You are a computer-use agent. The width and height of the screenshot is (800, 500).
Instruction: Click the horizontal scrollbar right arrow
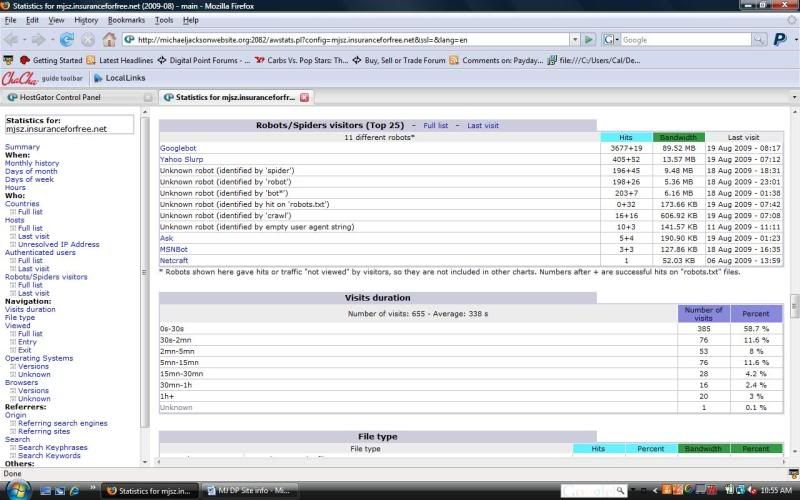point(785,462)
